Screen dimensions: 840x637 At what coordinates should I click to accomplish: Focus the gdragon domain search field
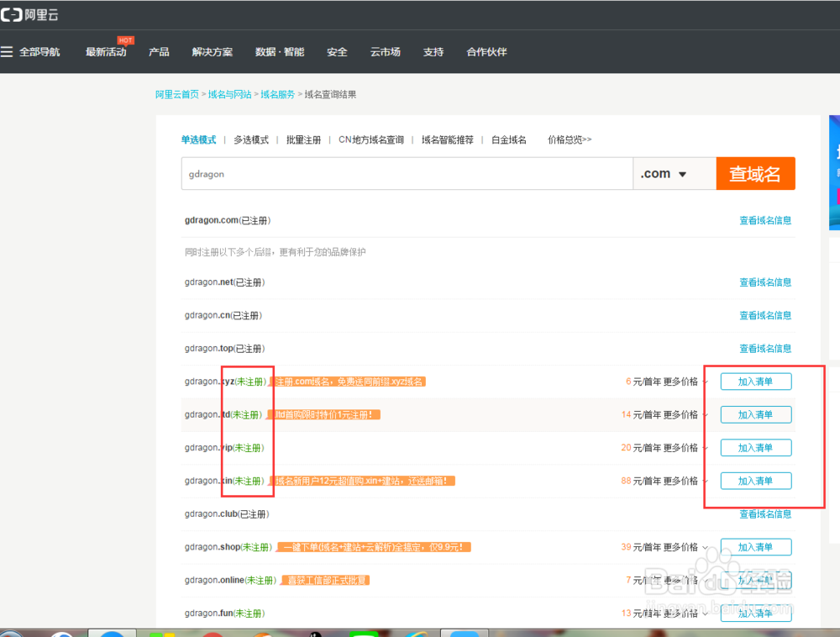[x=407, y=174]
